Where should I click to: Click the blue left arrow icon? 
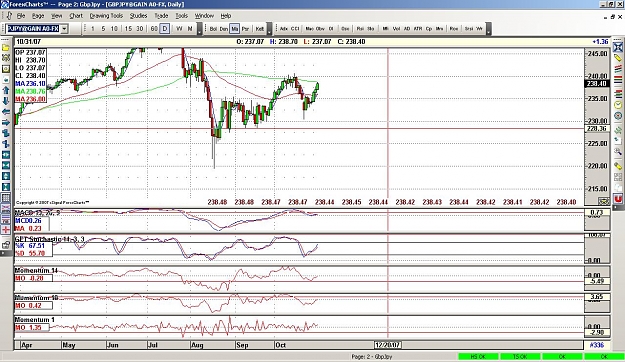6,112
